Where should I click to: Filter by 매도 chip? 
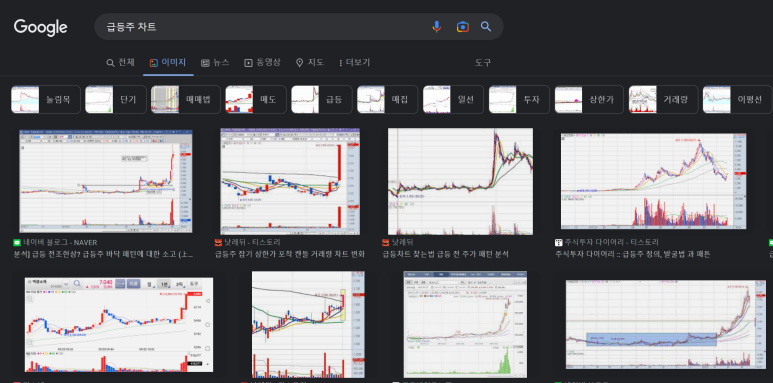(255, 100)
